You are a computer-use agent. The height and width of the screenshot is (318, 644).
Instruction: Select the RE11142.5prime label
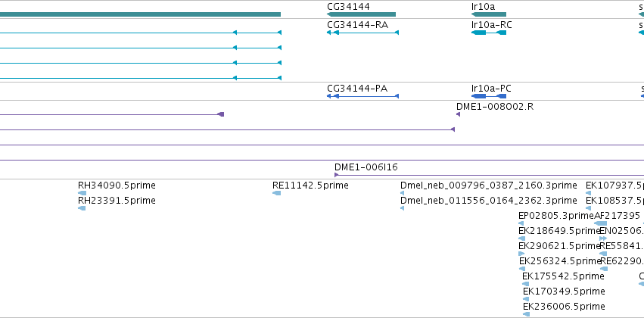[310, 185]
